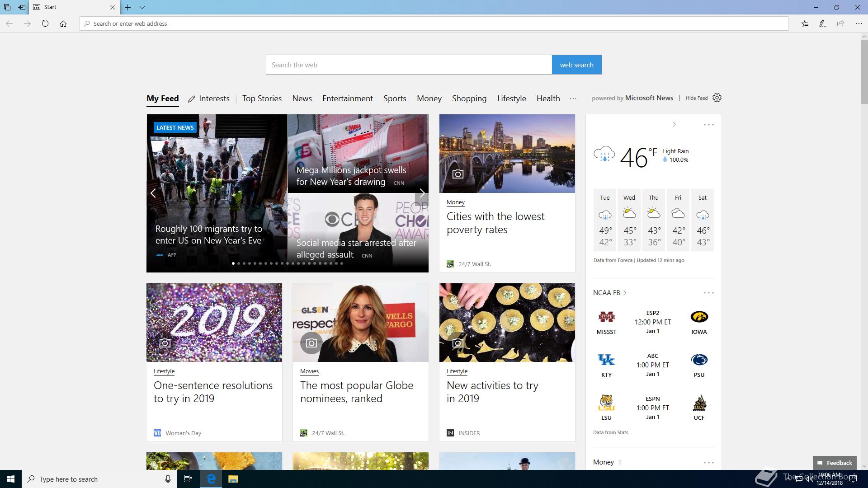
Task: Click taskbar microphone Cortana icon
Action: [x=168, y=479]
